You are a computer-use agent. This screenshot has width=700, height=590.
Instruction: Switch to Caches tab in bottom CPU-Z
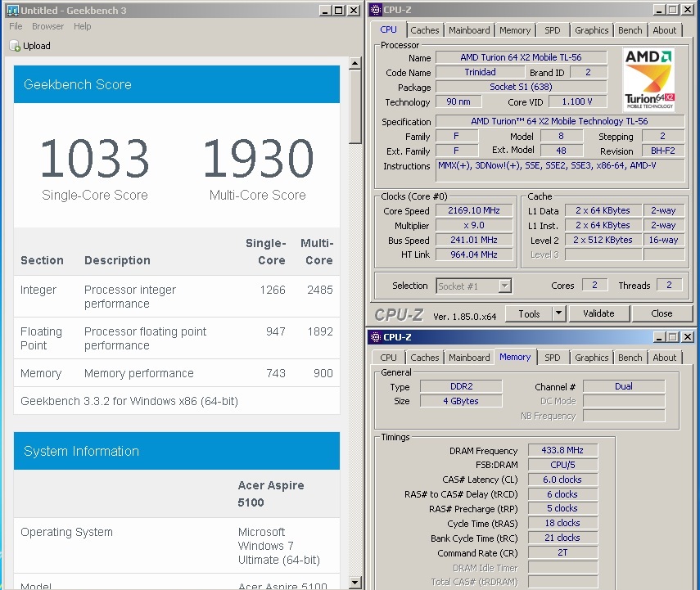(425, 358)
